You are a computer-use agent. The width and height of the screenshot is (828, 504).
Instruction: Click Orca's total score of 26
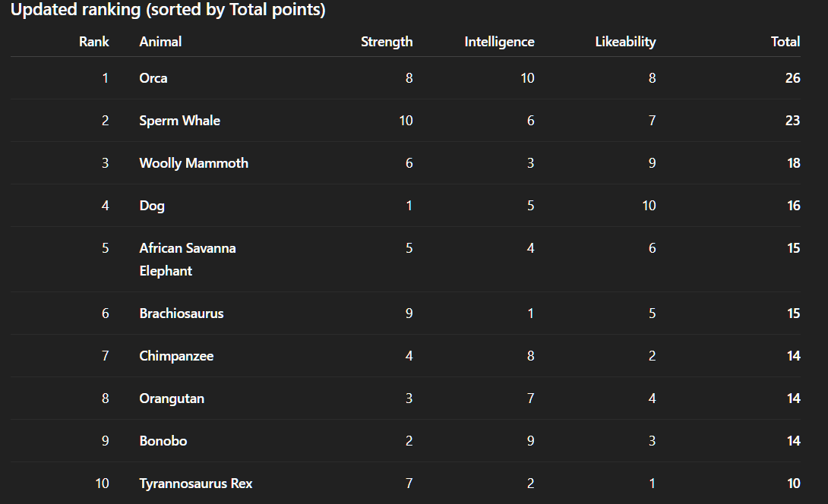792,78
